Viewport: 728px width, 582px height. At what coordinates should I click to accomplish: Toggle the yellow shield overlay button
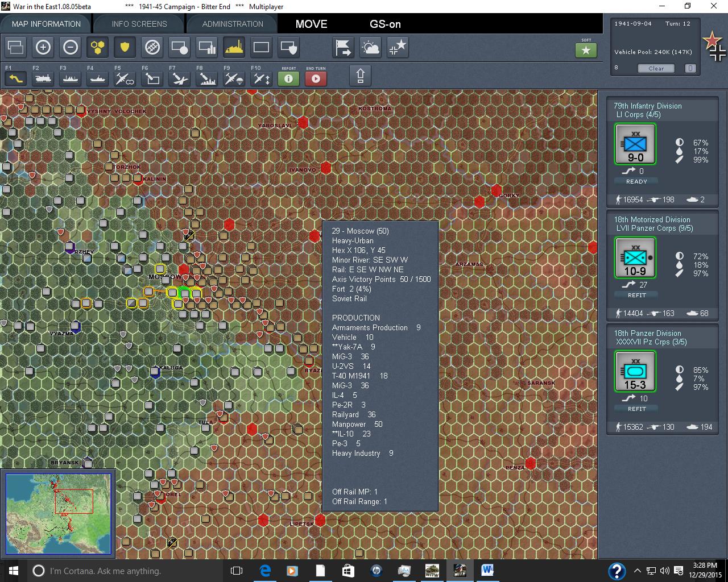tap(125, 47)
